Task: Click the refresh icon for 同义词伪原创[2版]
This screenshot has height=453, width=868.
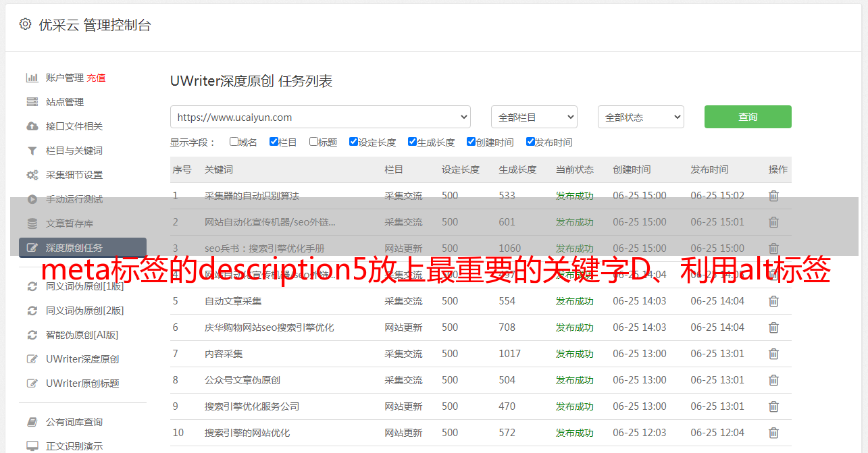Action: click(x=32, y=311)
